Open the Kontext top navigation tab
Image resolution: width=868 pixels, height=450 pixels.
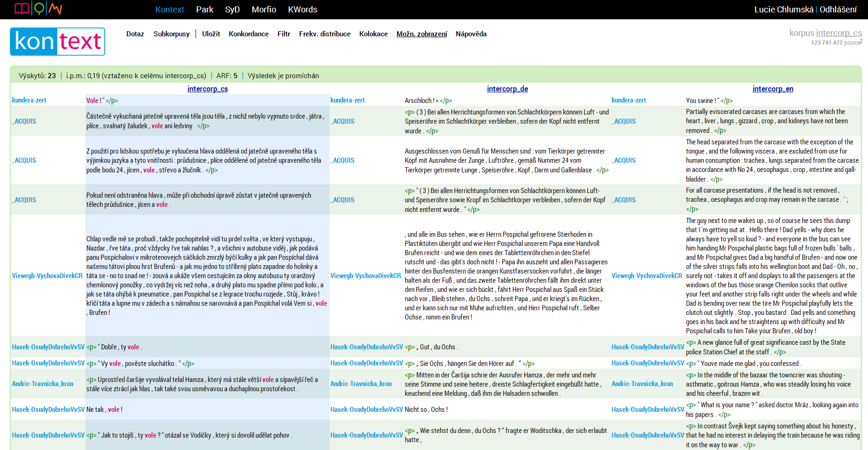(170, 10)
